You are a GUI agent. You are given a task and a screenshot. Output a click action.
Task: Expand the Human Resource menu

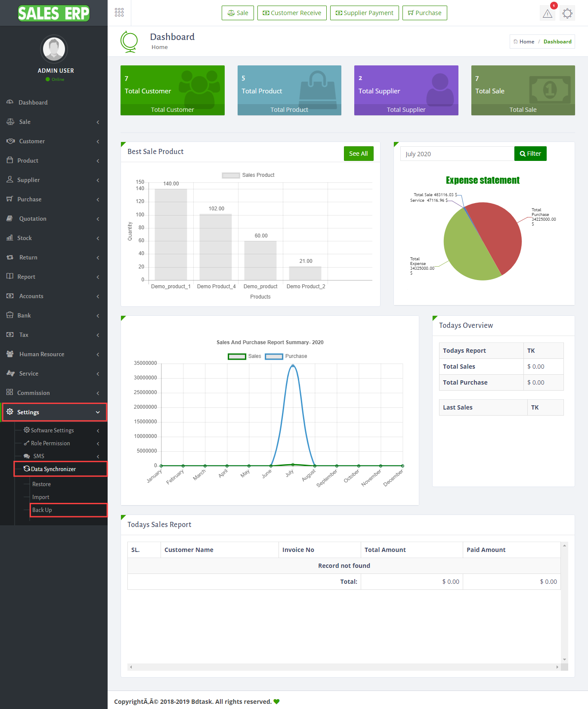pyautogui.click(x=42, y=354)
